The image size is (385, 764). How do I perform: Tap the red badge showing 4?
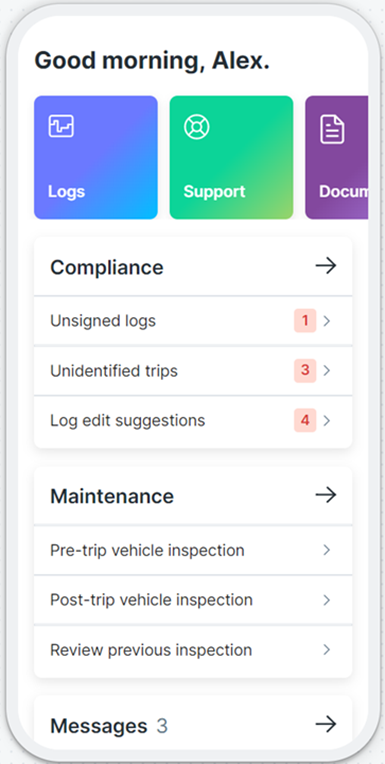(x=305, y=420)
